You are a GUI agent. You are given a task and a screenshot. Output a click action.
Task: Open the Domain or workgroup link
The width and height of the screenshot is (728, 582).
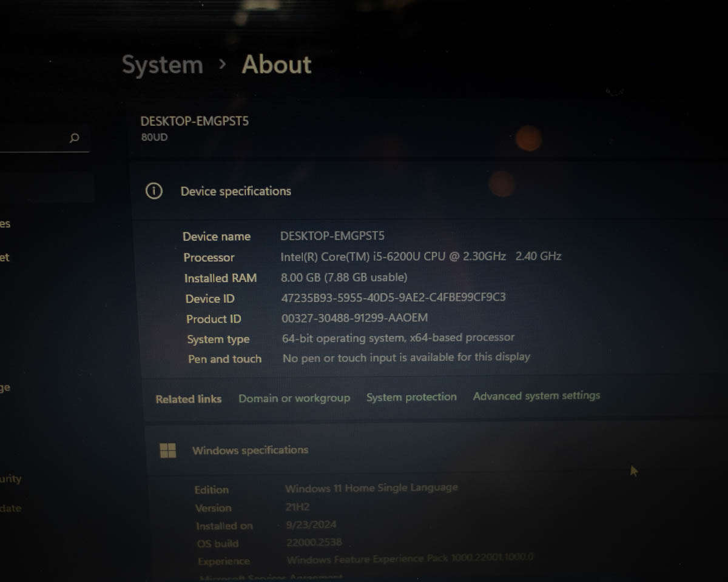click(x=294, y=398)
